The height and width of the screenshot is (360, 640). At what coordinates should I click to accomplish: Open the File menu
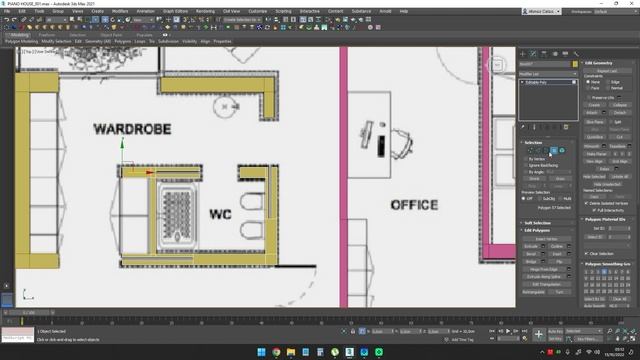click(7, 11)
